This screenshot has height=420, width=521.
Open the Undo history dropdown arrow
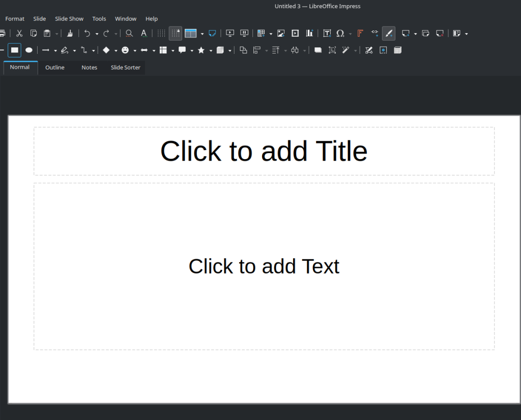tap(97, 34)
